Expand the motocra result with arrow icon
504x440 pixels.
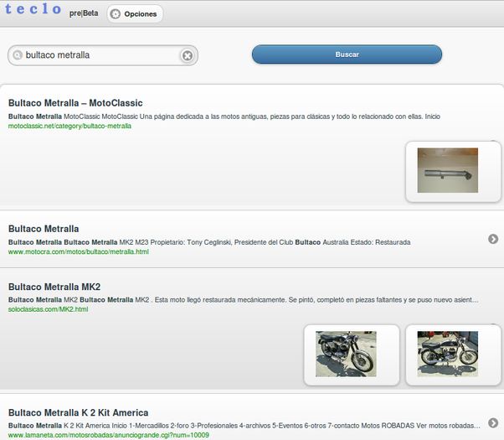pyautogui.click(x=493, y=239)
